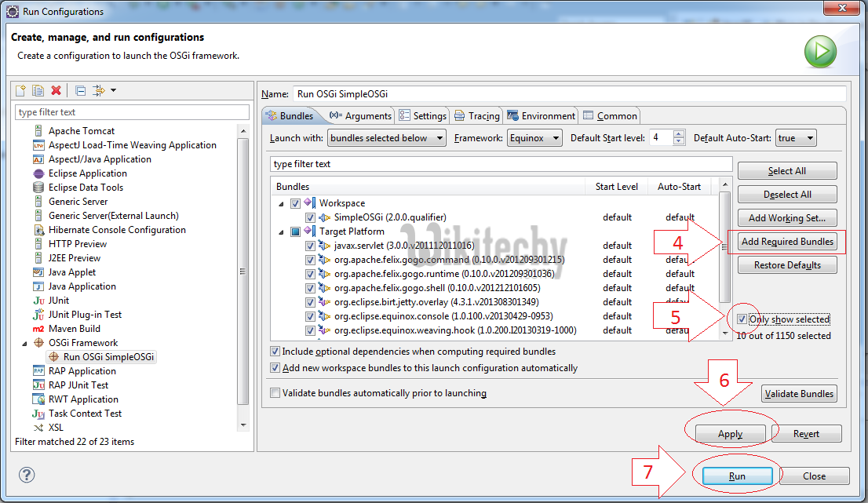Image resolution: width=868 pixels, height=503 pixels.
Task: Toggle the Only show selected checkbox
Action: coord(742,319)
